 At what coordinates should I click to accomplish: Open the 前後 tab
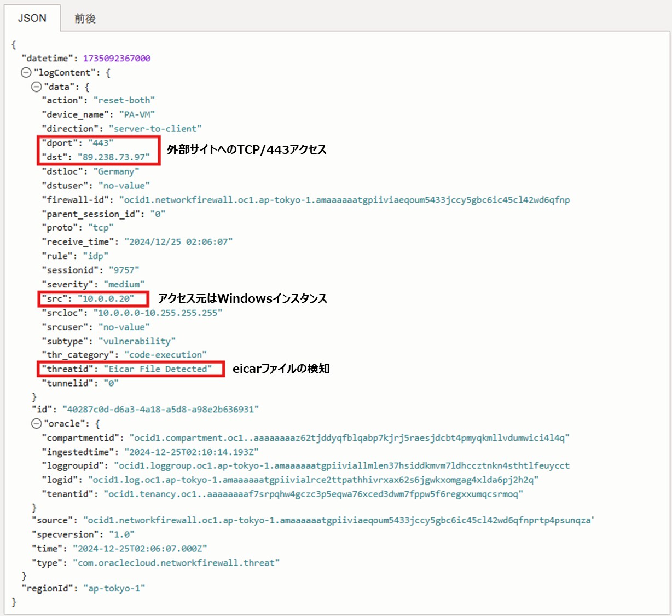click(85, 19)
